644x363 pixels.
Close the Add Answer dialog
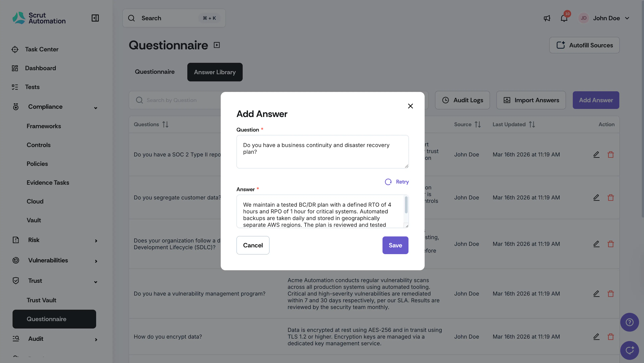point(410,106)
